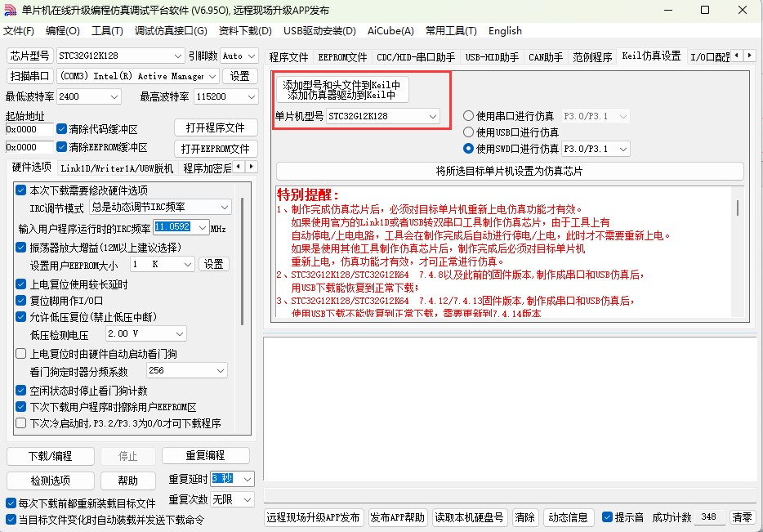This screenshot has width=763, height=532.
Task: Open 单片机型号 dropdown in Keil settings
Action: coord(432,116)
